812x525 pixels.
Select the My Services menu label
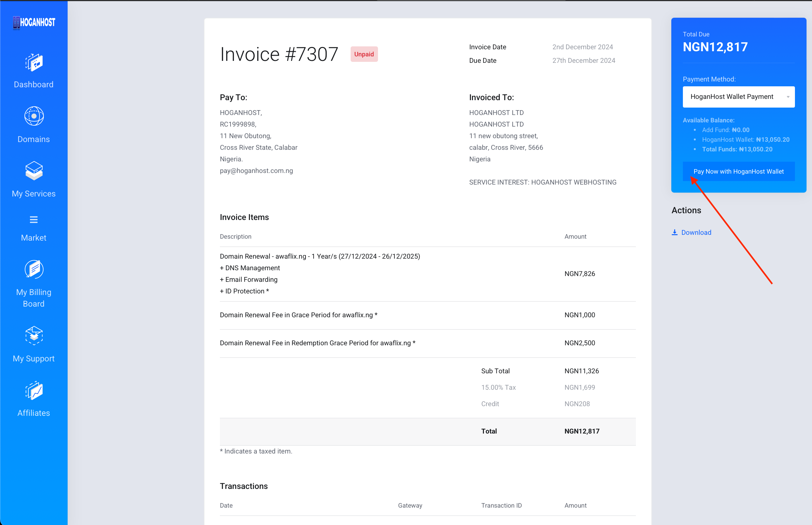(34, 194)
